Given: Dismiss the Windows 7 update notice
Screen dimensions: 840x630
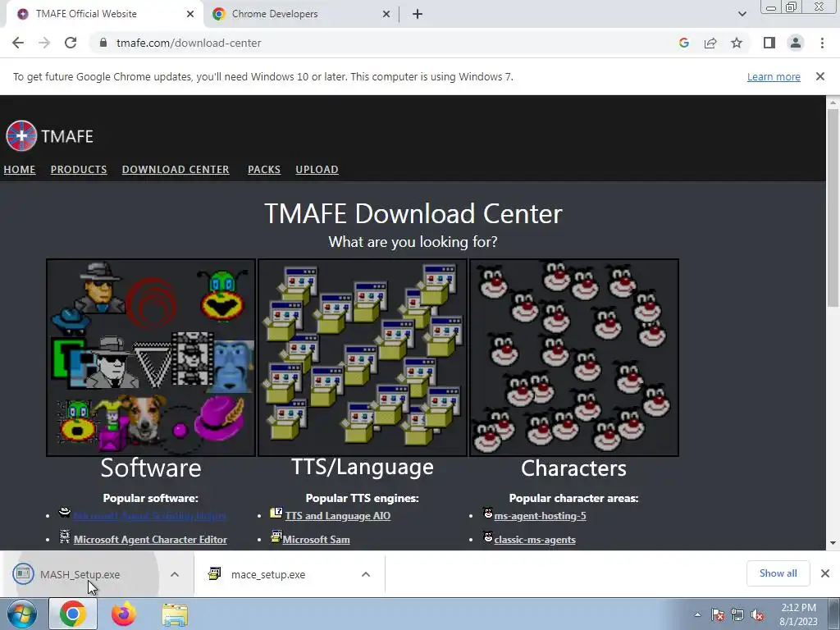Looking at the screenshot, I should (819, 76).
